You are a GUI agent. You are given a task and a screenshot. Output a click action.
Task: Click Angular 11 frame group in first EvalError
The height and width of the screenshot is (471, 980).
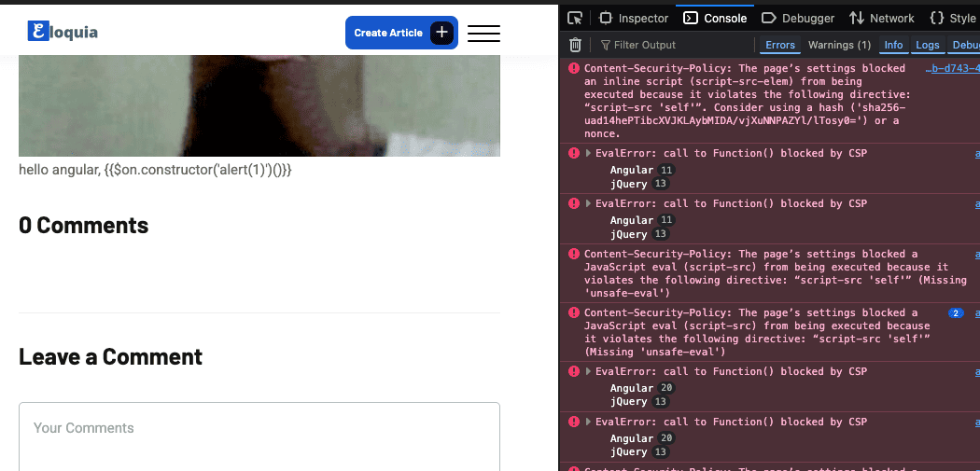(x=642, y=170)
